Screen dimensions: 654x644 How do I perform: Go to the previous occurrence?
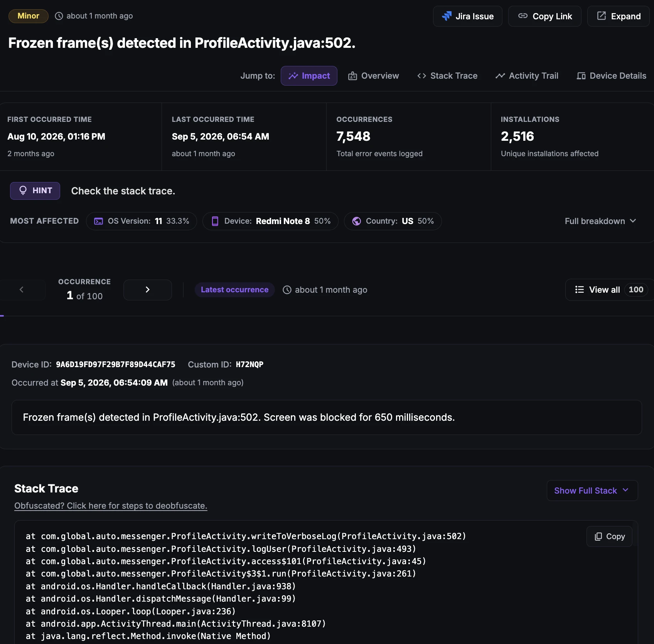coord(22,290)
